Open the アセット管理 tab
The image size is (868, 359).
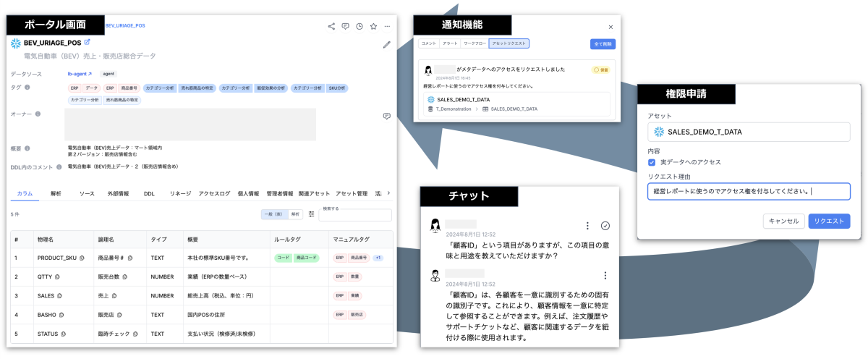tap(352, 194)
